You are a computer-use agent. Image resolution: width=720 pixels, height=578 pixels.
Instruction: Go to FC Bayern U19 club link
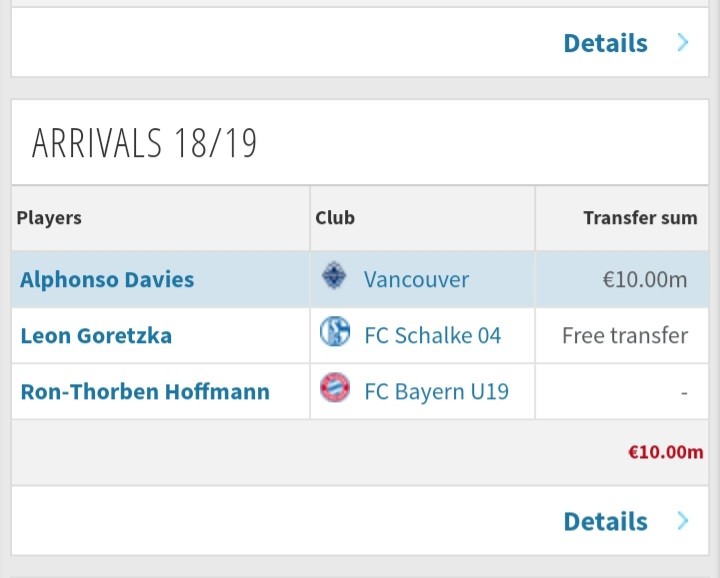pyautogui.click(x=436, y=391)
